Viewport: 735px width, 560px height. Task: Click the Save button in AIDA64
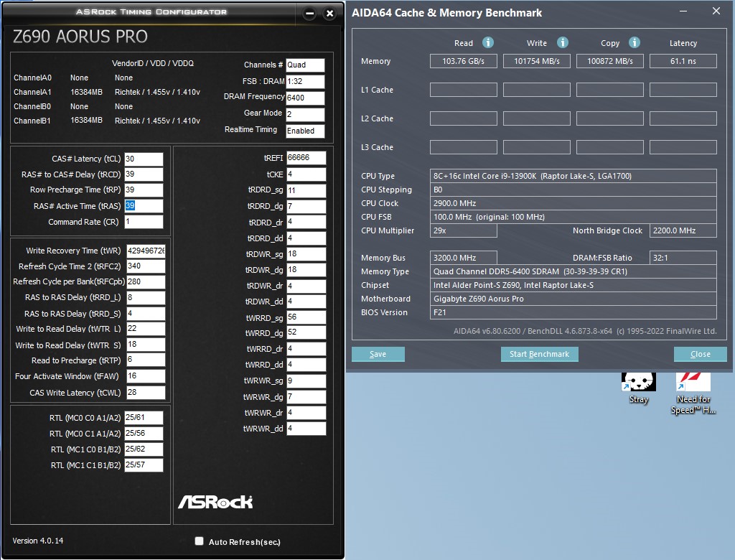coord(378,354)
